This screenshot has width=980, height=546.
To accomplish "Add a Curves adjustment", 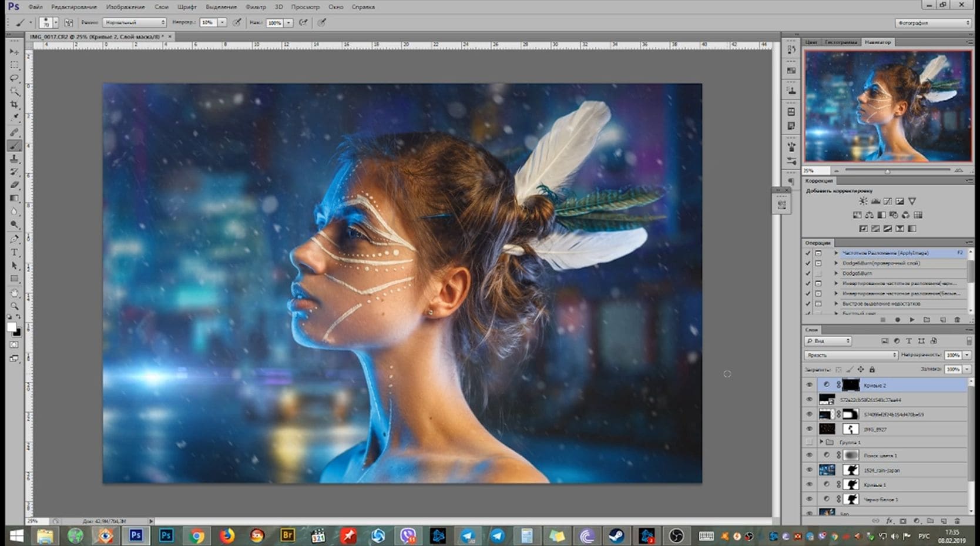I will [888, 201].
